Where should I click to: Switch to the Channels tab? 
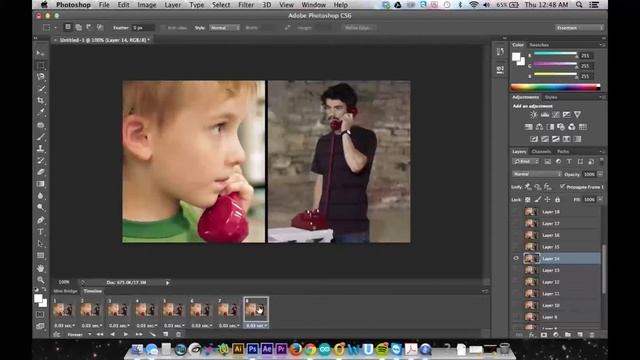[x=541, y=151]
